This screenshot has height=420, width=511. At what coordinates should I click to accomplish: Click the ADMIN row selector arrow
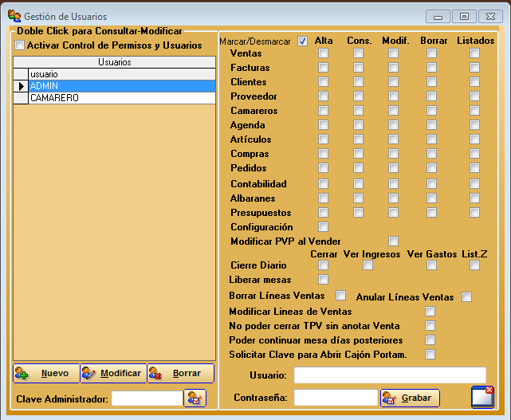click(x=22, y=86)
